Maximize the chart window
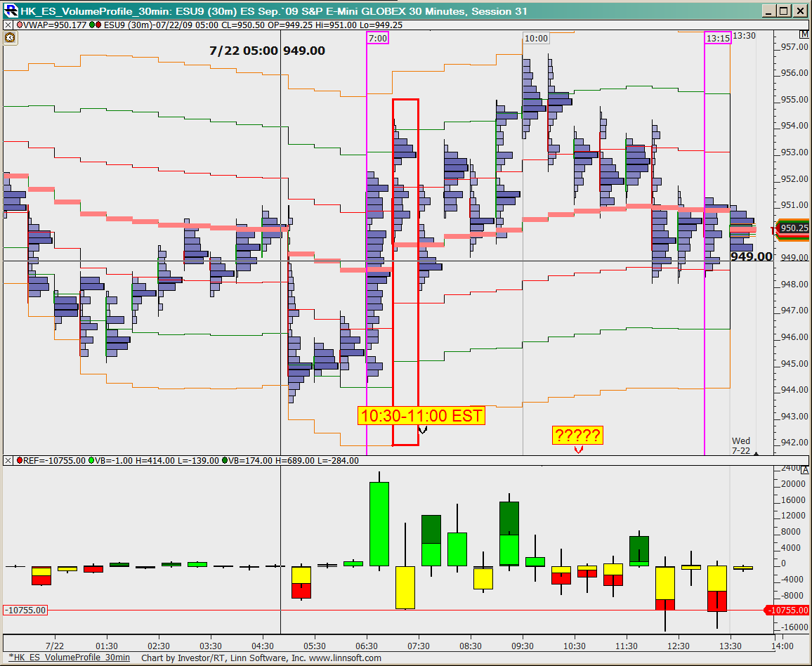812x666 pixels. click(x=784, y=11)
